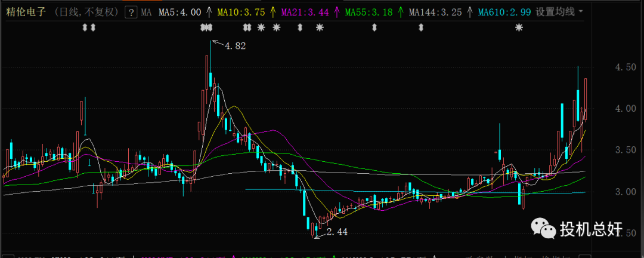Click the MA indicator name label
644x258 pixels.
tap(146, 11)
